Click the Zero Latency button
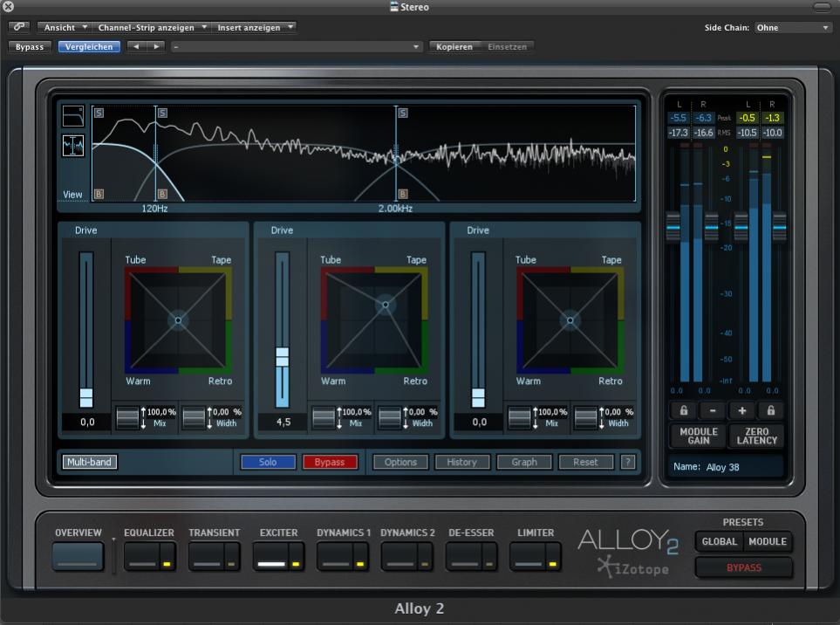Viewport: 840px width, 625px height. (755, 436)
